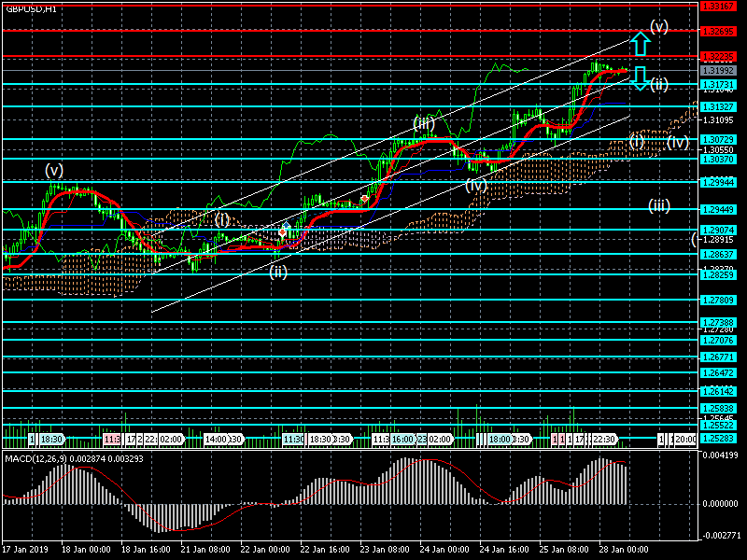Click the cyan down arrow on the chart
Screen dimensions: 747x560
(x=639, y=78)
